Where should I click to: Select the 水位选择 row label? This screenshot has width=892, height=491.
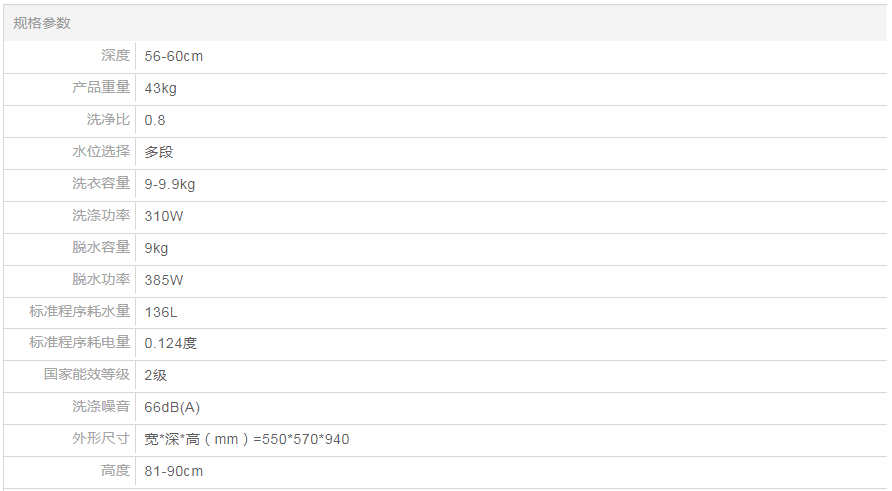pos(101,152)
